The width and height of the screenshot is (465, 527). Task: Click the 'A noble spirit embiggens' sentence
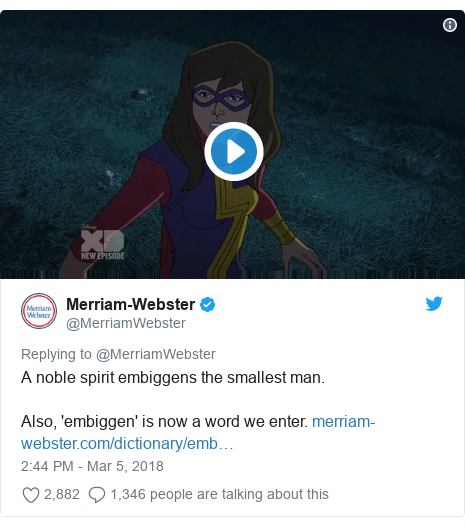(173, 377)
